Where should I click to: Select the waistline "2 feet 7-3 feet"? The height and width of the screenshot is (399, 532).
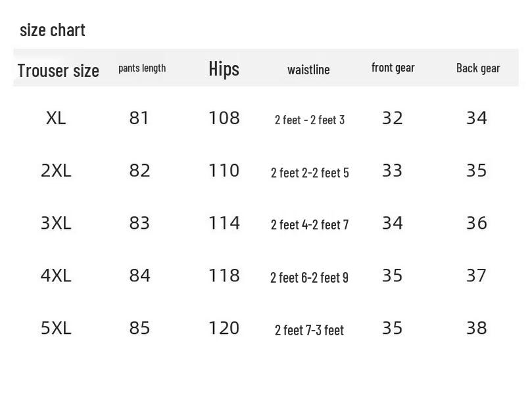[309, 330]
